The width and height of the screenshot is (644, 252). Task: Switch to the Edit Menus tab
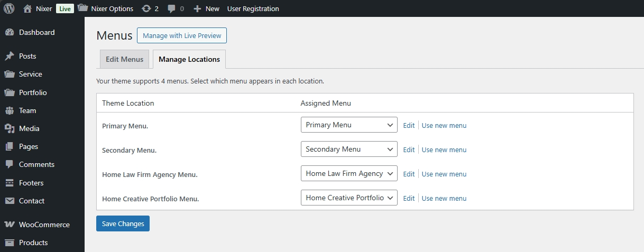click(124, 59)
